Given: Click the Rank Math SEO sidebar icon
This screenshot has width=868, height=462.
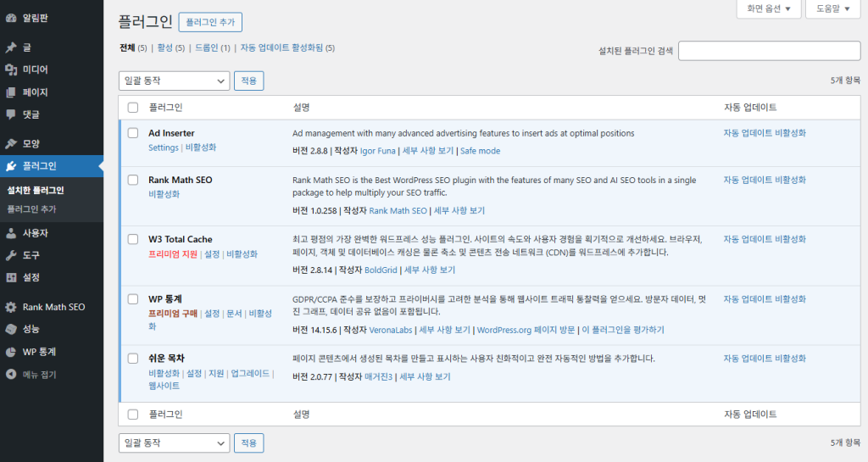Looking at the screenshot, I should coord(11,307).
